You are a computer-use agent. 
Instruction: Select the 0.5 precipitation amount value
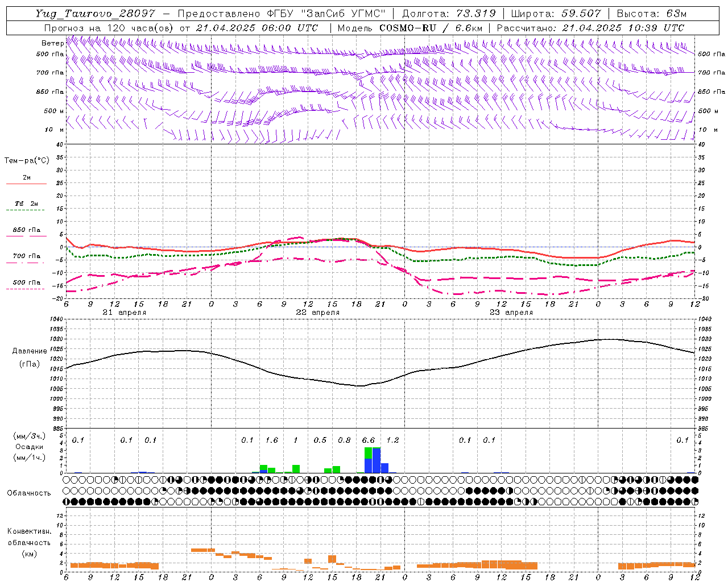click(320, 440)
